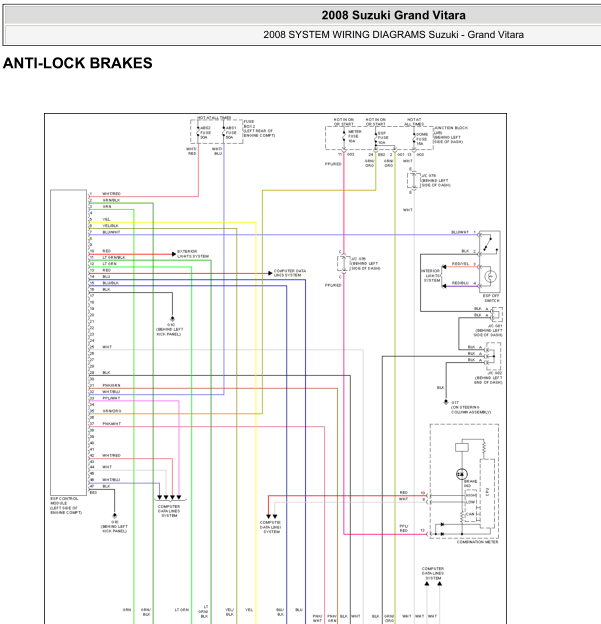Click the 'INTERIOR LIGHTS SYSTEM' label
Viewport: 601px width, 624px height.
431,275
